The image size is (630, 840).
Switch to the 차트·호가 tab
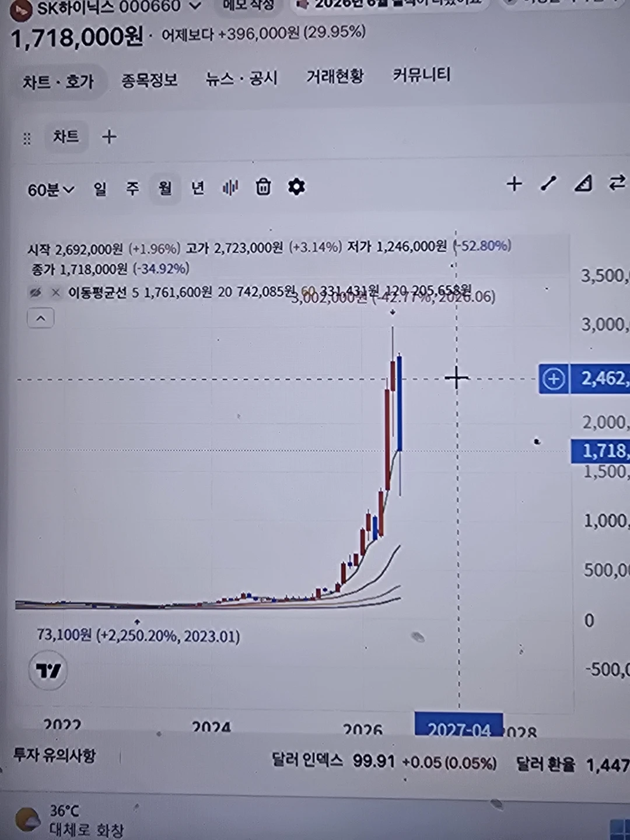click(58, 82)
